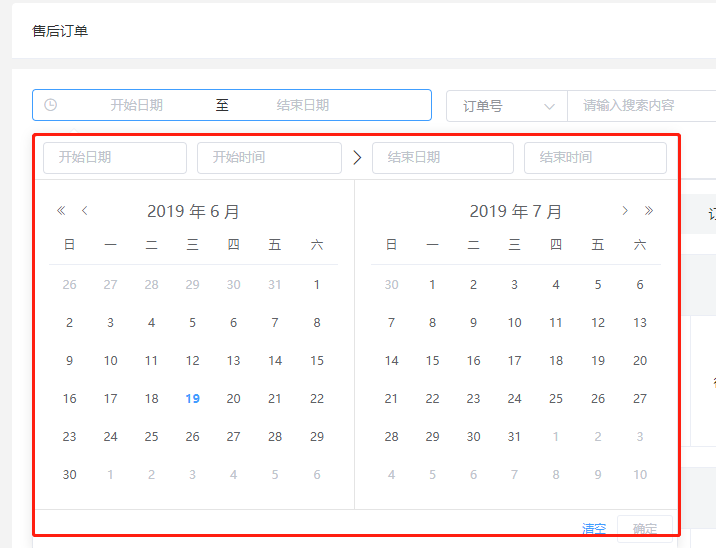This screenshot has width=716, height=548.
Task: Click the clock icon in date range field
Action: pyautogui.click(x=51, y=105)
